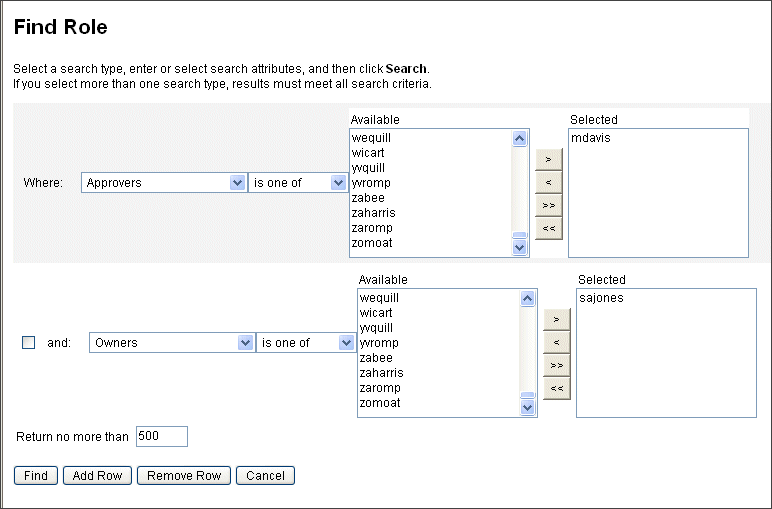Click the 'Return no more than' input field
This screenshot has height=509, width=772.
[161, 436]
